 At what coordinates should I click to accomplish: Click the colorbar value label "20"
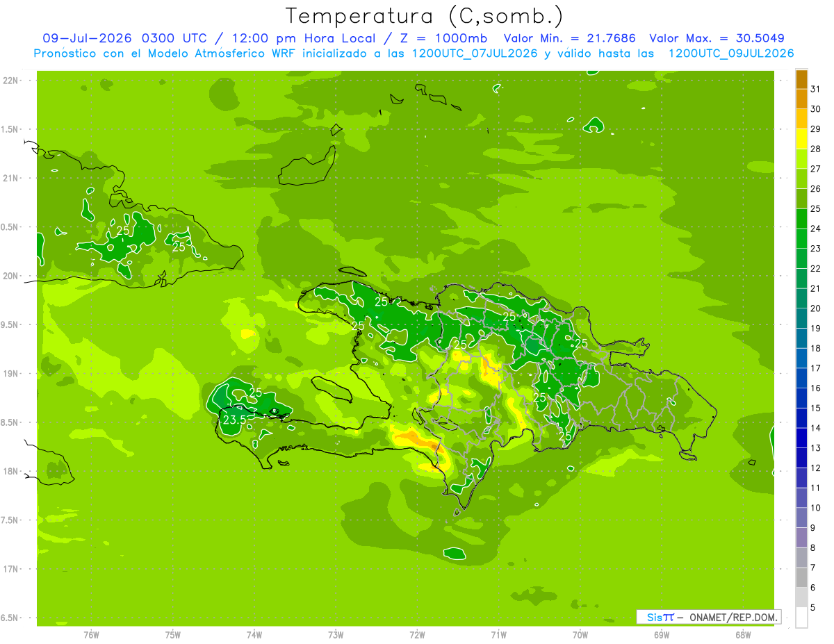pyautogui.click(x=816, y=308)
